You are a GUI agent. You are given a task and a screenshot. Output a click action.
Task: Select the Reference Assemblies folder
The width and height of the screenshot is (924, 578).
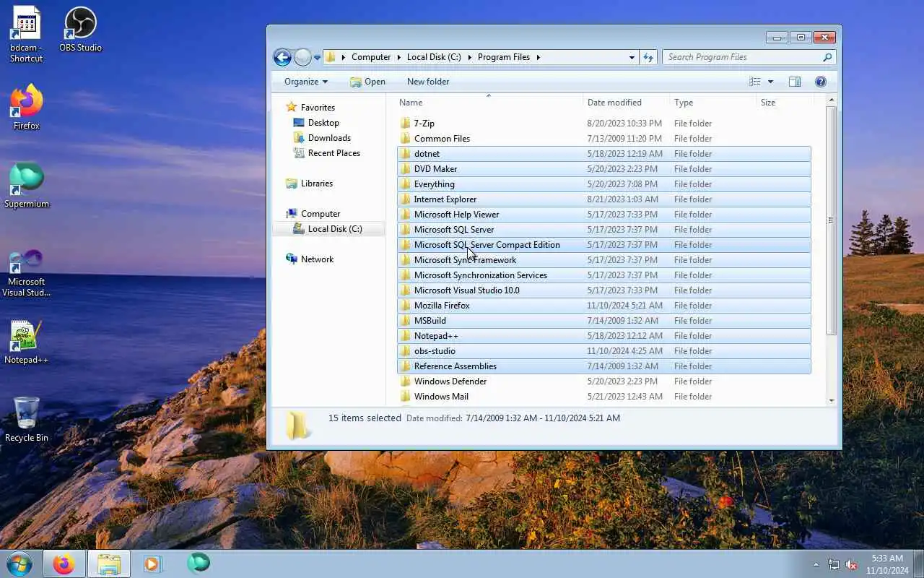click(x=603, y=366)
